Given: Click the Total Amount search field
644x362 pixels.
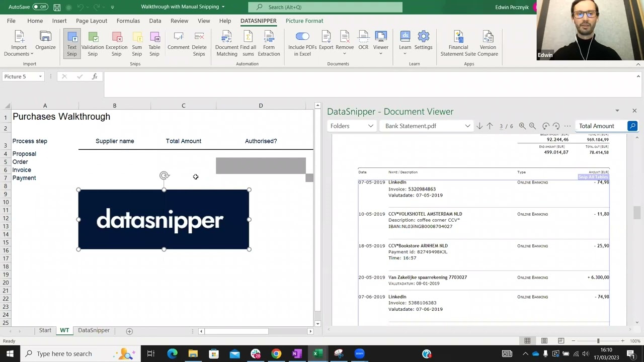Looking at the screenshot, I should [x=602, y=126].
